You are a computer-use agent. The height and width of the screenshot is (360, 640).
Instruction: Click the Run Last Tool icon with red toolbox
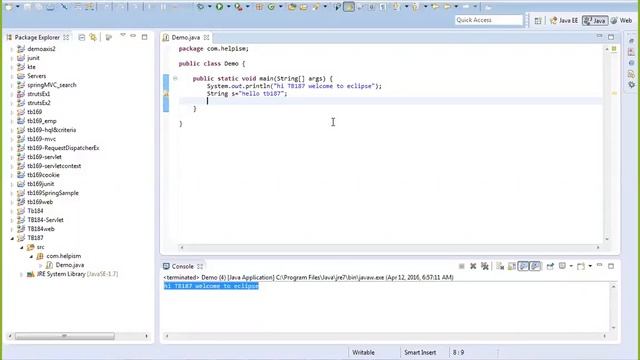click(x=238, y=7)
